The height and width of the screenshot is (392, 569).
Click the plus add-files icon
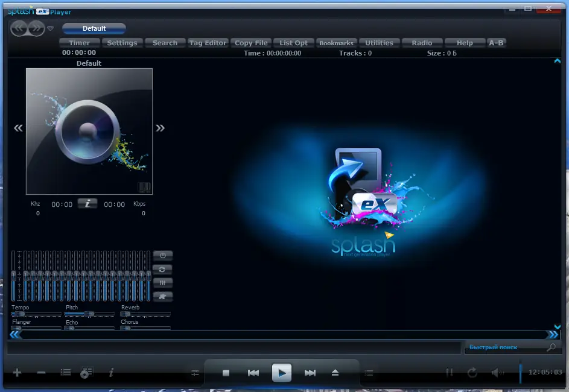pos(17,373)
